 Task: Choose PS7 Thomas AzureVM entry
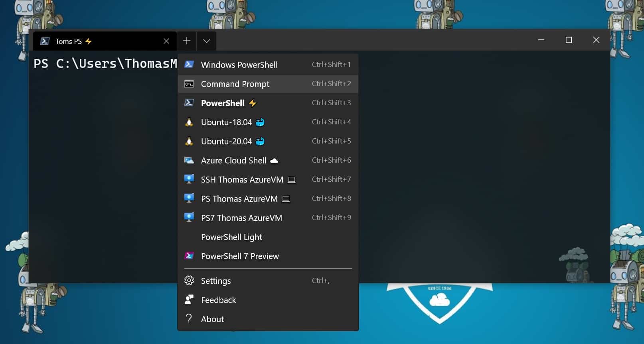click(268, 218)
